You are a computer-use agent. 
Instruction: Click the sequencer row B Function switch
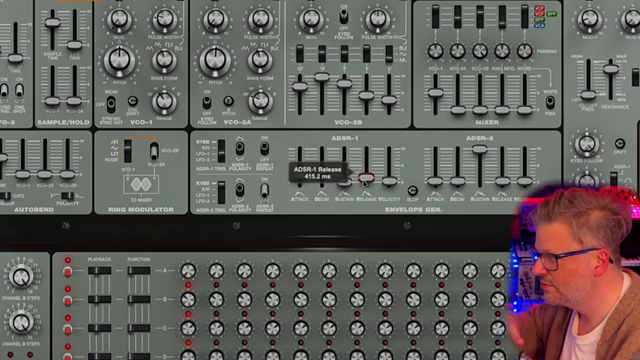tap(138, 299)
